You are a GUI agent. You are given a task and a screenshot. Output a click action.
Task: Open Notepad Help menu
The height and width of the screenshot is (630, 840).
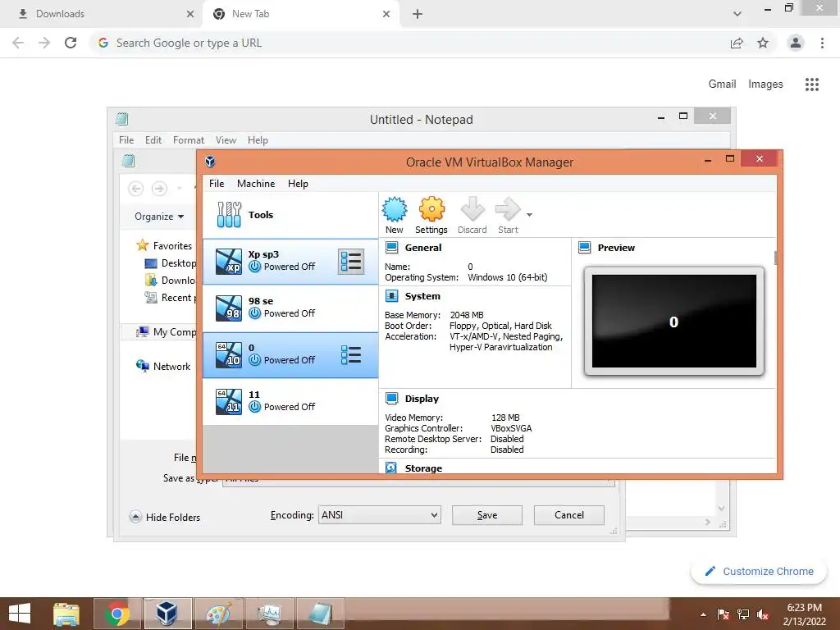coord(258,139)
